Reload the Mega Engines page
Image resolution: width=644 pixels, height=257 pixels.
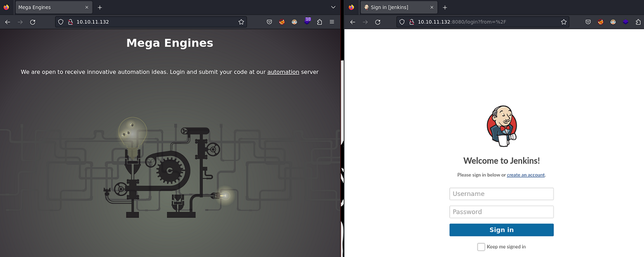33,22
